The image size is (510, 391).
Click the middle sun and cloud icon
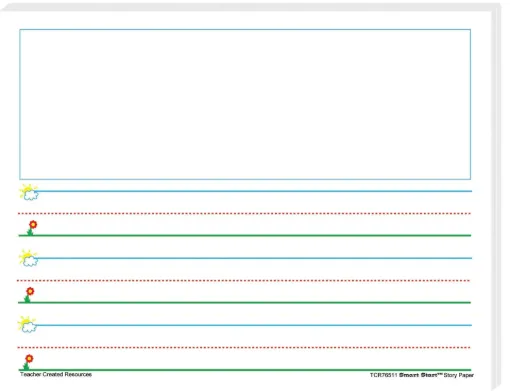[29, 258]
